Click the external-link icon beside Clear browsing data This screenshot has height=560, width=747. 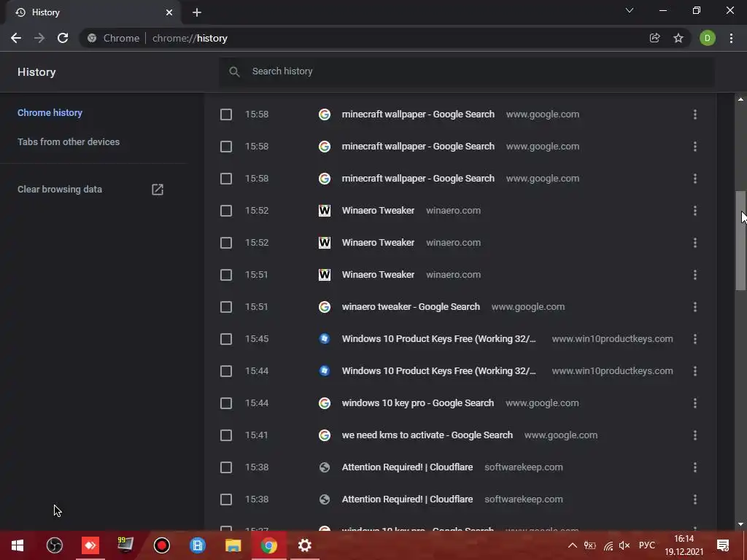coord(158,190)
